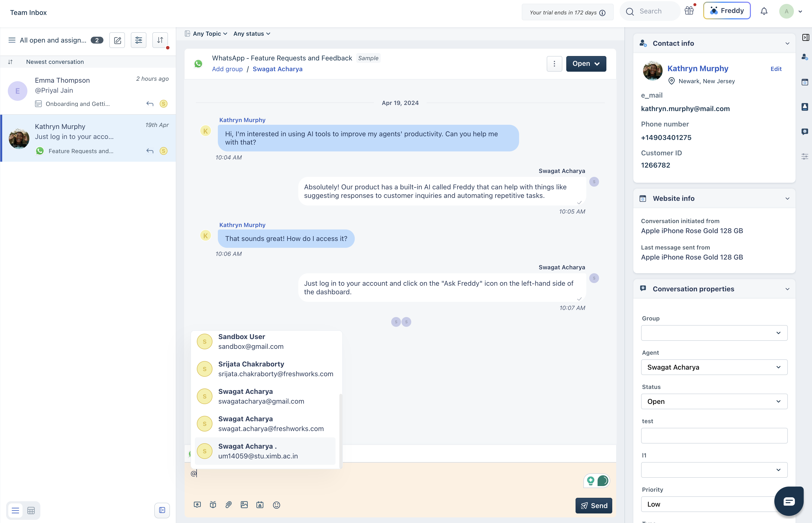Image resolution: width=812 pixels, height=523 pixels.
Task: Click the compose new conversation icon
Action: point(117,40)
